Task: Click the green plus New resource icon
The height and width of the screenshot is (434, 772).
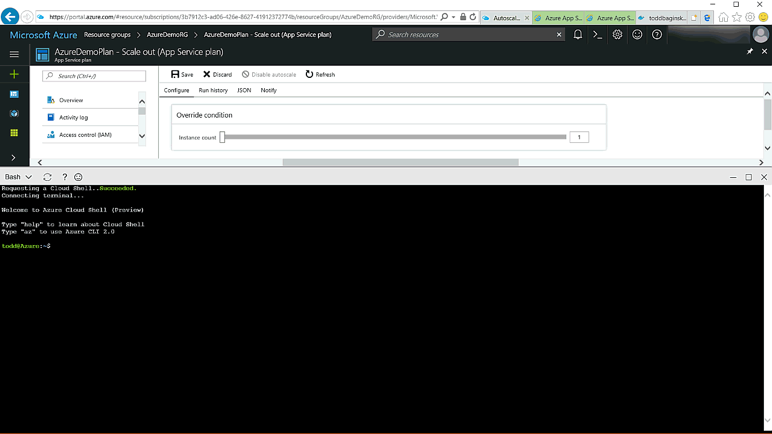Action: pyautogui.click(x=14, y=74)
